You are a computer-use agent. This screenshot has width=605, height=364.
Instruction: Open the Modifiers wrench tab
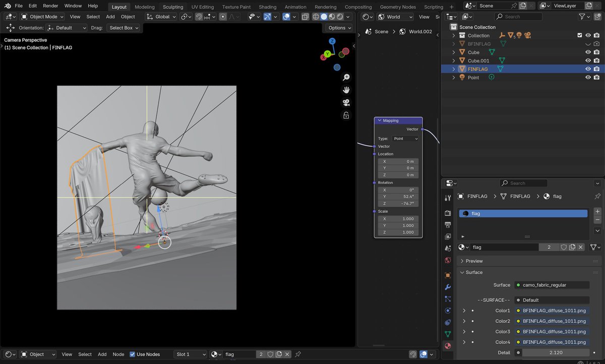pyautogui.click(x=448, y=287)
